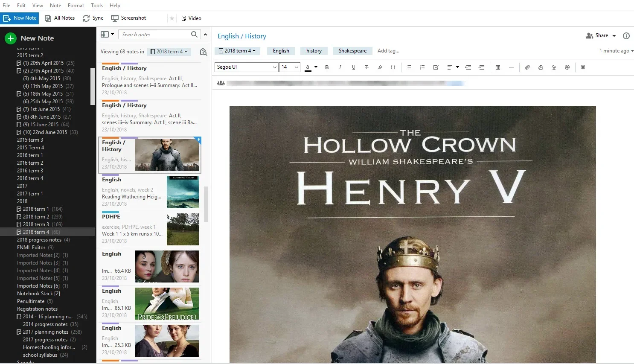Toggle the text highlighter
634x364 pixels.
[380, 67]
